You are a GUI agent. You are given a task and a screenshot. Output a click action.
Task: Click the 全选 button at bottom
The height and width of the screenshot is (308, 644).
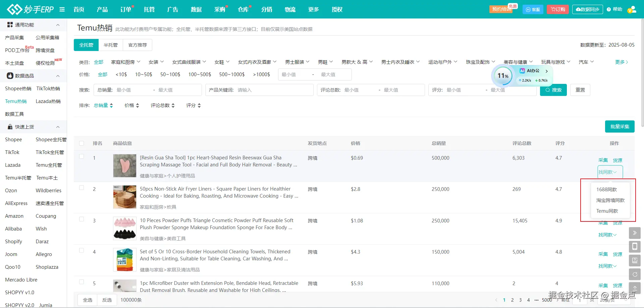click(x=88, y=300)
